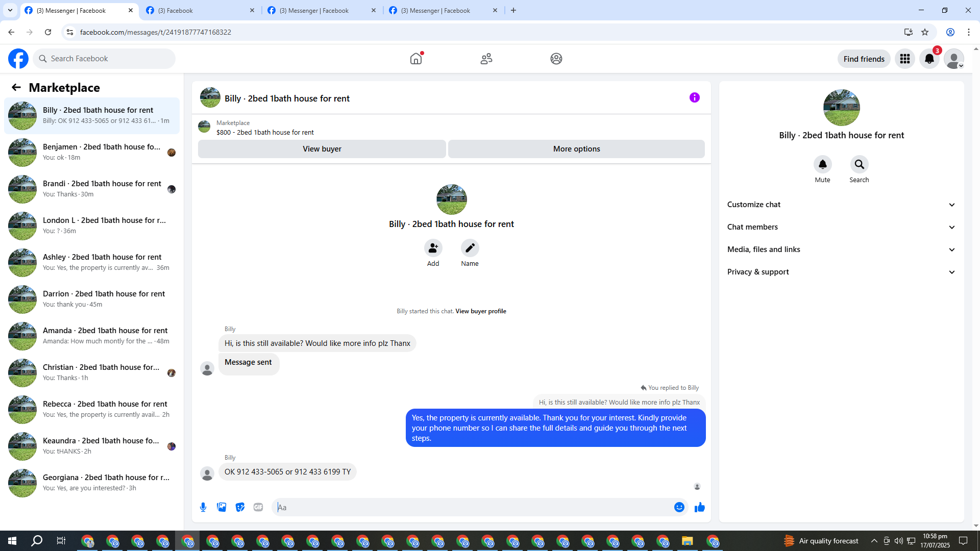Open Christian's conversation in the list
Viewport: 980px width, 551px height.
92,373
